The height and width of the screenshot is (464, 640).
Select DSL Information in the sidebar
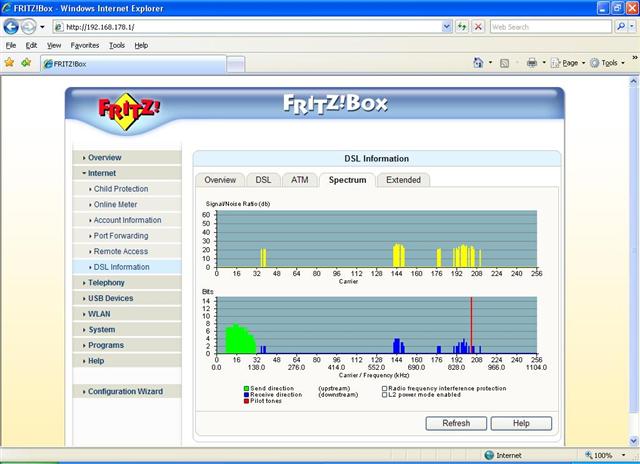coord(127,267)
